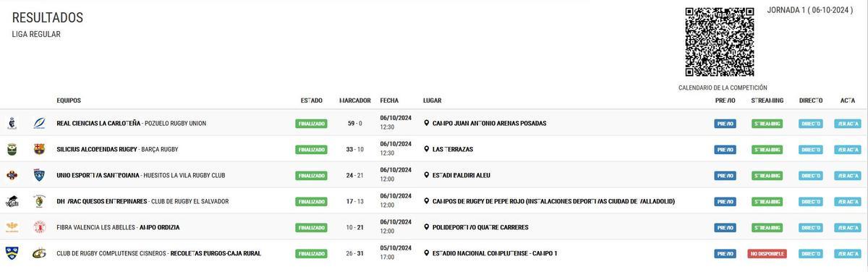Screen dimensions: 868x272
Task: Click the 26 - 31 score
Action: pos(354,253)
